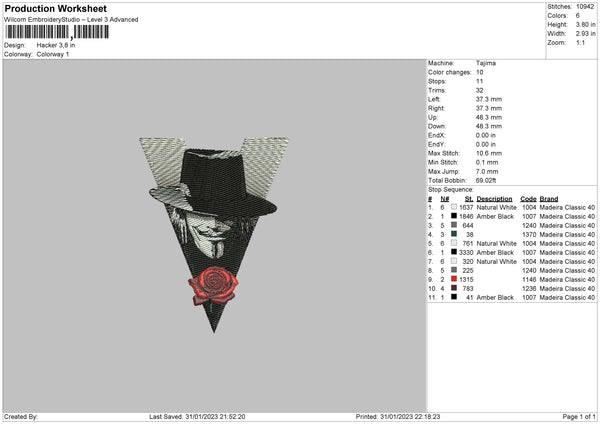The height and width of the screenshot is (424, 600).
Task: Click the 'Stop Sequence:' heading
Action: (451, 190)
